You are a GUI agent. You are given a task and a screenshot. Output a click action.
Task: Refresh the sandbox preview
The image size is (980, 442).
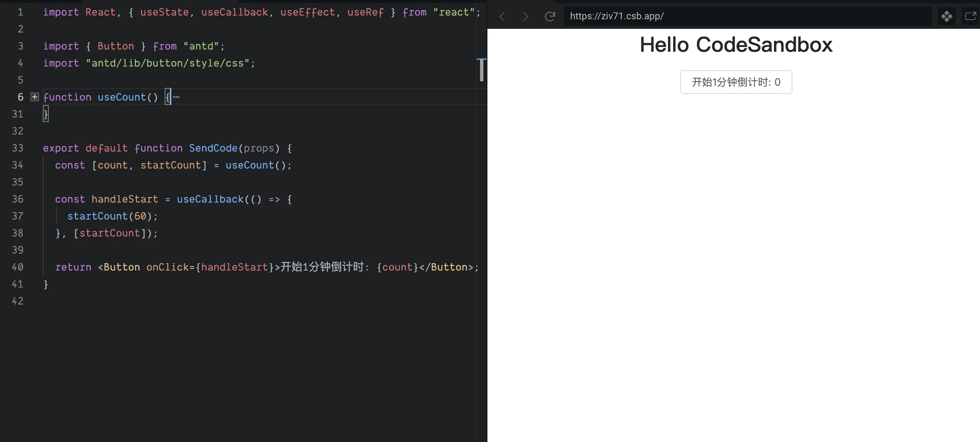click(550, 16)
